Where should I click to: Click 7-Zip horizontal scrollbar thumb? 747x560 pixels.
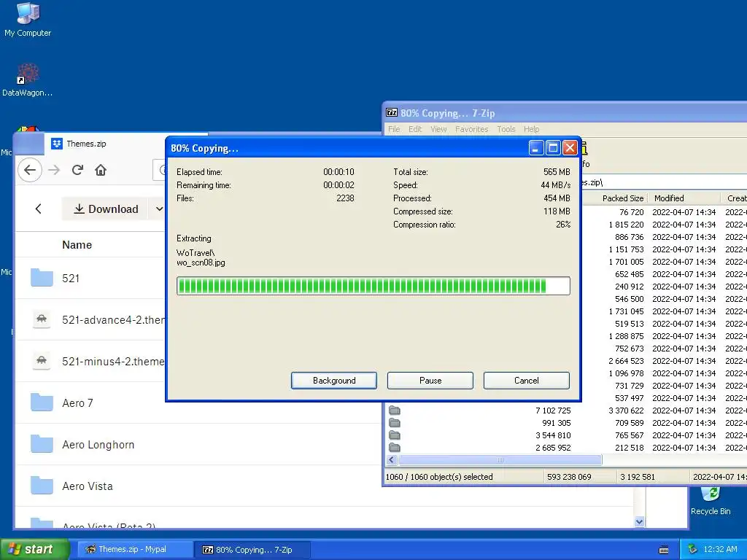pyautogui.click(x=500, y=460)
